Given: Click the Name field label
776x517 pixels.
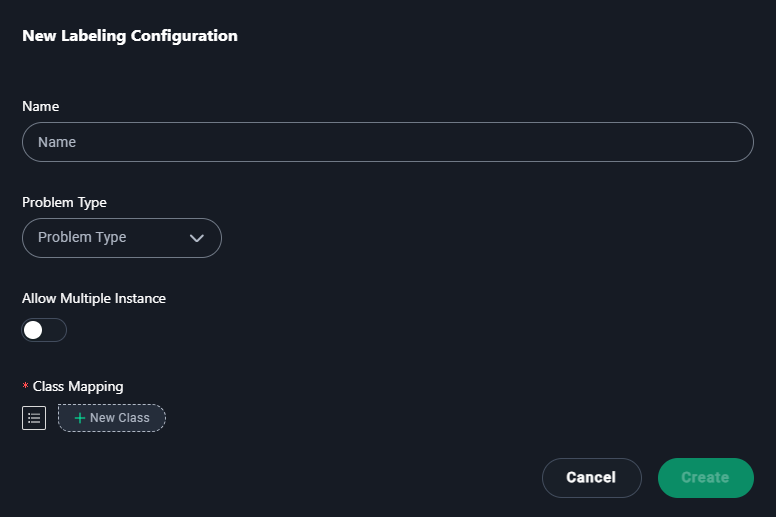Looking at the screenshot, I should point(41,106).
